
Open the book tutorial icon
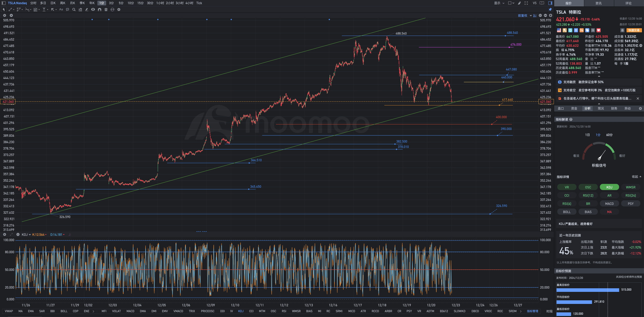[x=542, y=3]
